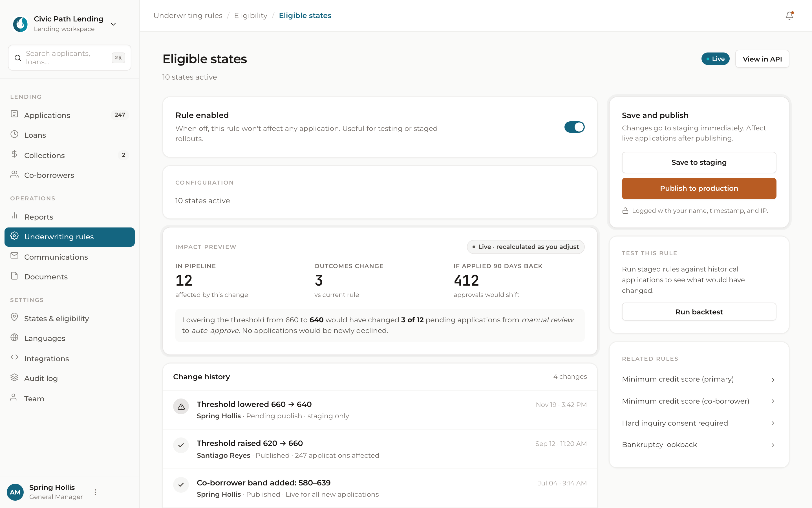812x508 pixels.
Task: Click the AM user avatar
Action: [x=16, y=492]
